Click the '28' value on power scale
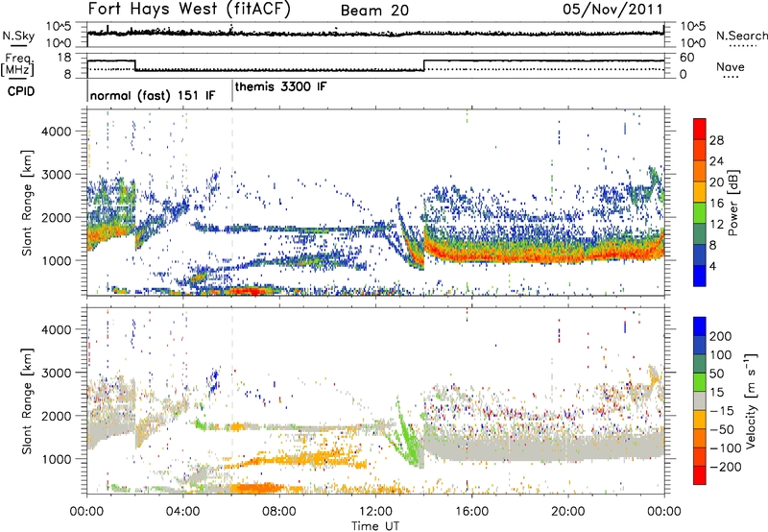The image size is (768, 532). coord(716,140)
